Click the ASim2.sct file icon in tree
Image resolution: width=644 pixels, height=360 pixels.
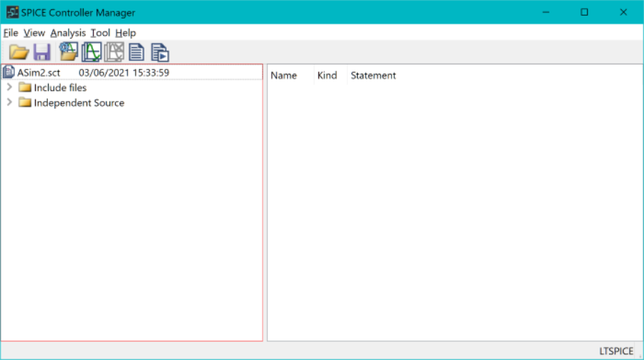9,72
